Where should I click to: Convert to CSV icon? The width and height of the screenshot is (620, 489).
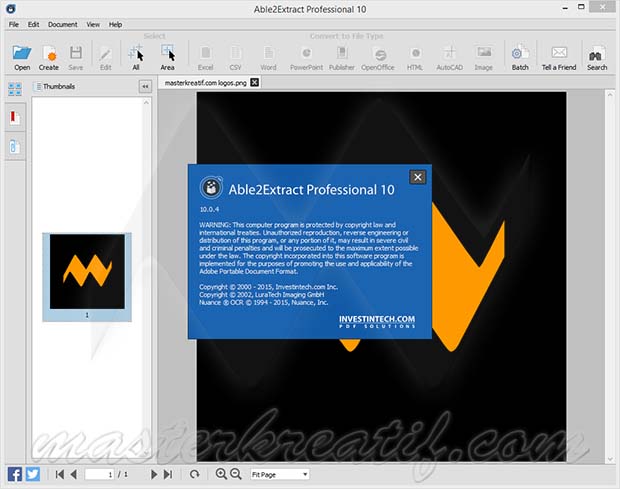(x=236, y=57)
